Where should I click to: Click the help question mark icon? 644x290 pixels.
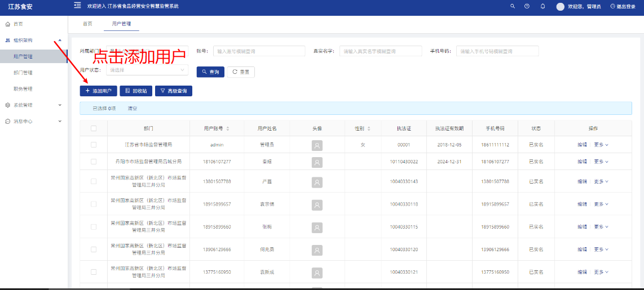pos(527,6)
